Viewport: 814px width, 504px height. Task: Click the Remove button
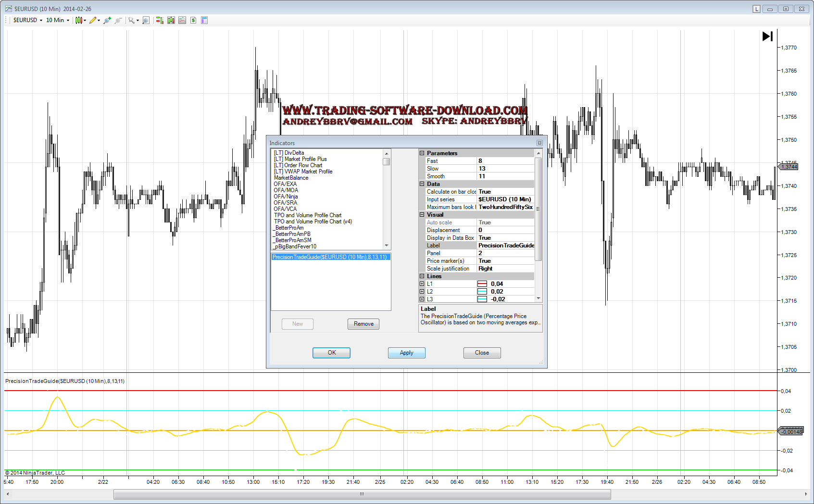(x=363, y=324)
